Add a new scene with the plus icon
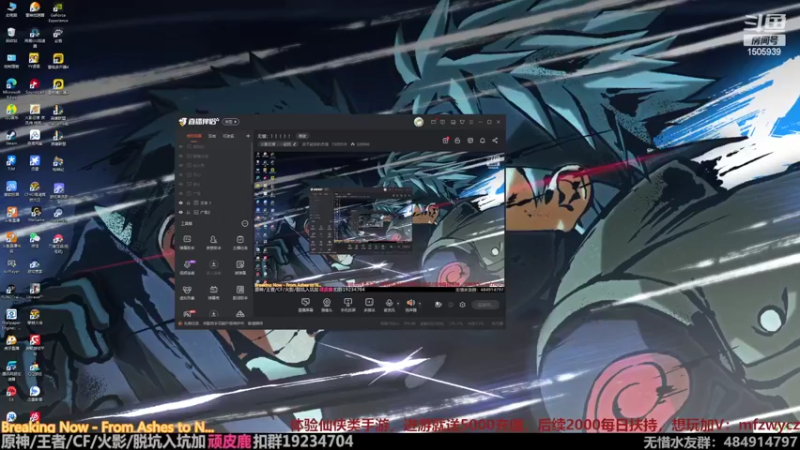 pos(248,136)
